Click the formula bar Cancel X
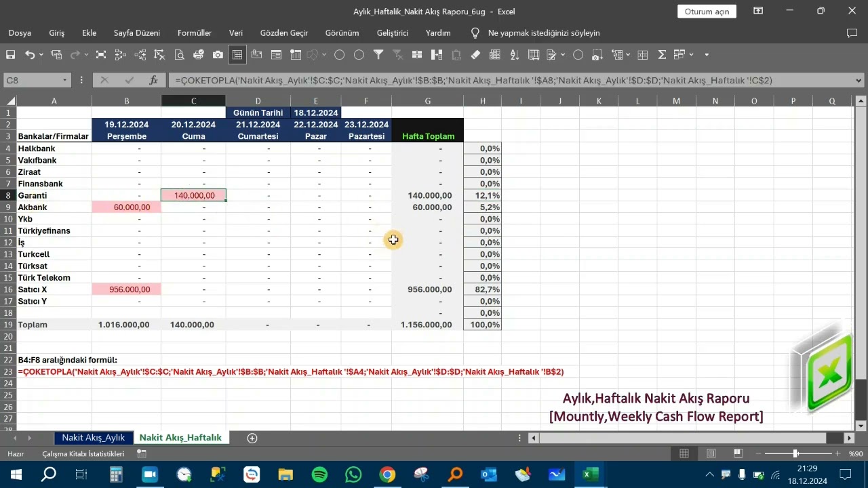This screenshot has height=488, width=868. [x=104, y=80]
